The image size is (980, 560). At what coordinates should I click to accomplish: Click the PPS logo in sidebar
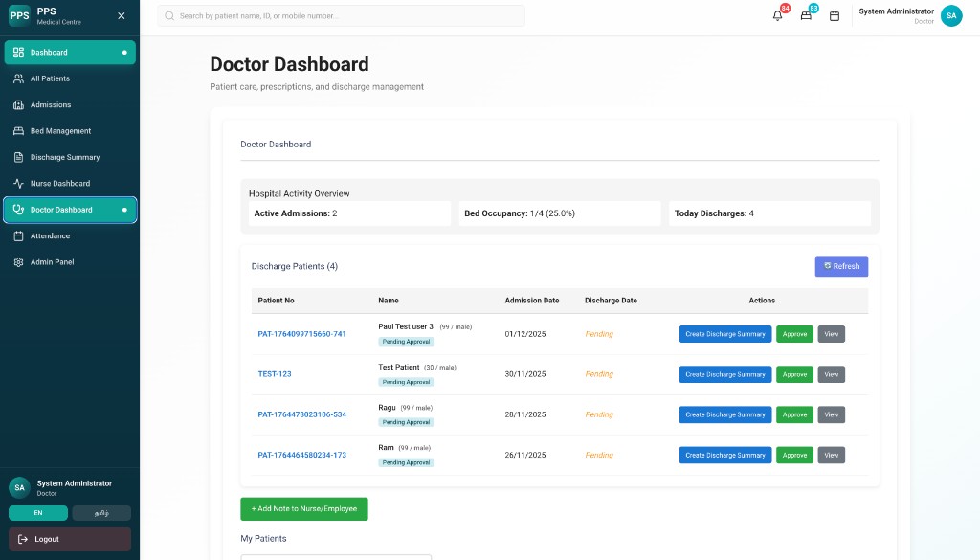[19, 15]
